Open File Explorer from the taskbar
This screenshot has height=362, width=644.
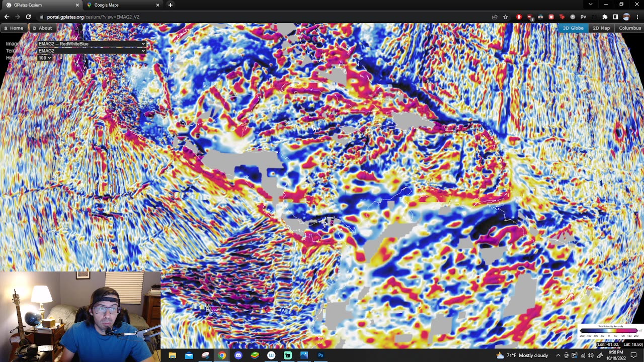pos(172,355)
